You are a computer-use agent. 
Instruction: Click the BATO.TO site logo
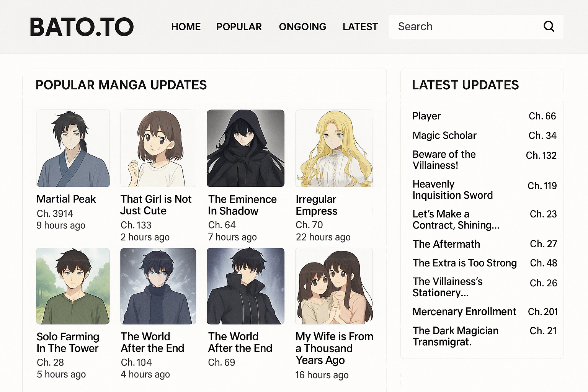pyautogui.click(x=82, y=27)
